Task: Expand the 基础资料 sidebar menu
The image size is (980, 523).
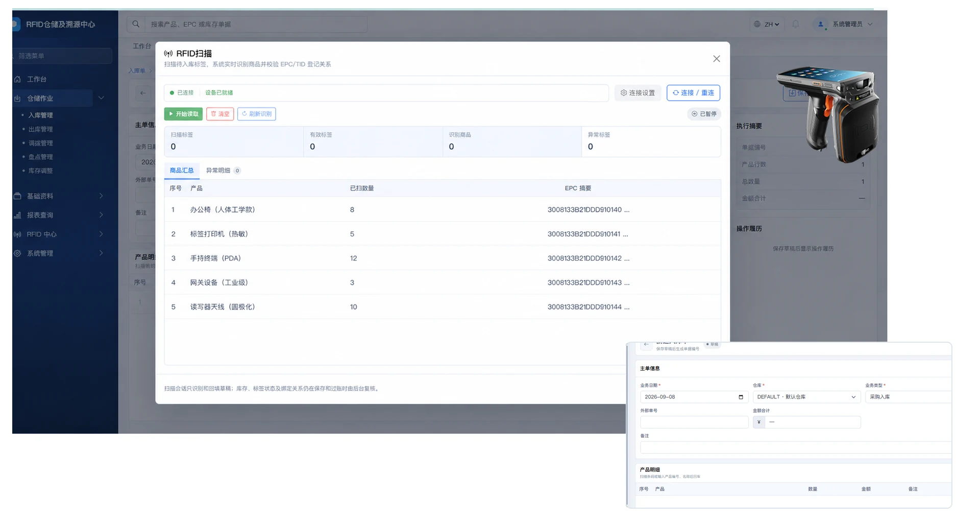Action: (x=59, y=196)
